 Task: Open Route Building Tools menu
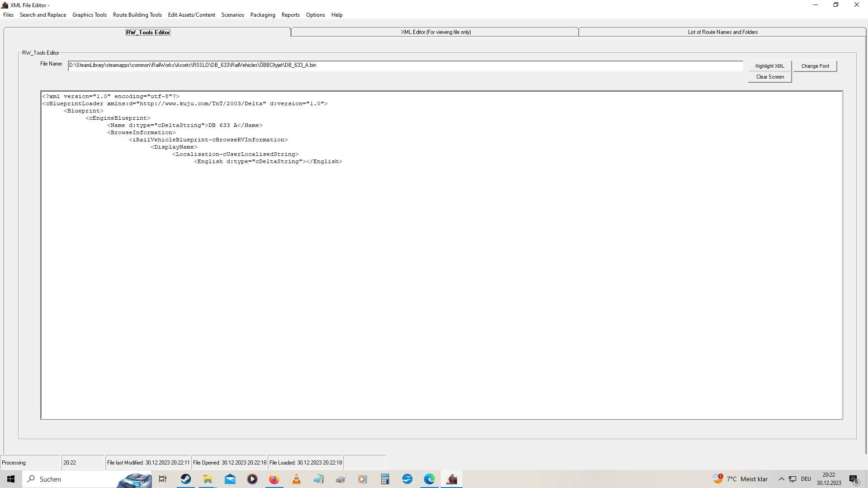click(x=137, y=15)
